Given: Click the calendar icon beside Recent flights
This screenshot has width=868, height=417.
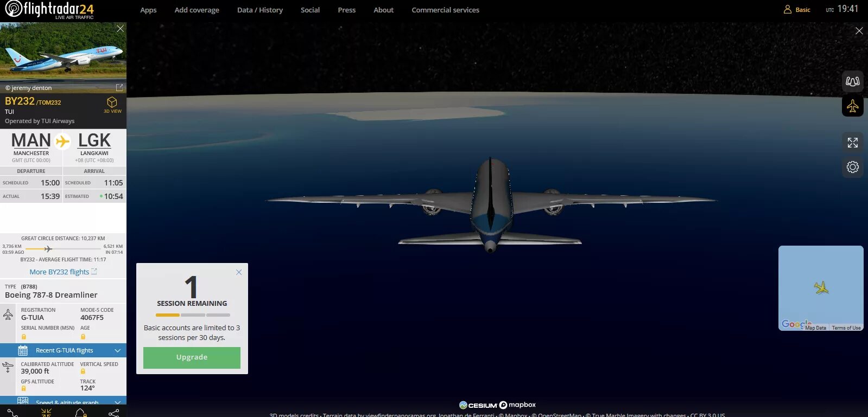Looking at the screenshot, I should 23,350.
